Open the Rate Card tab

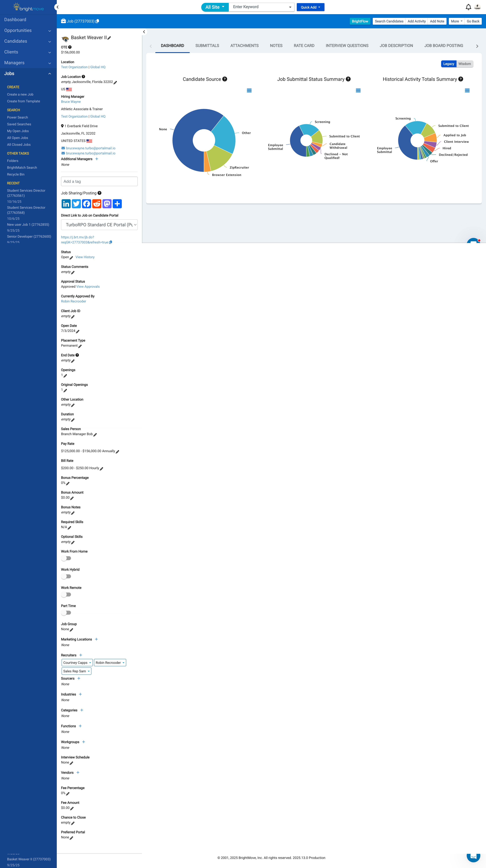coord(304,46)
